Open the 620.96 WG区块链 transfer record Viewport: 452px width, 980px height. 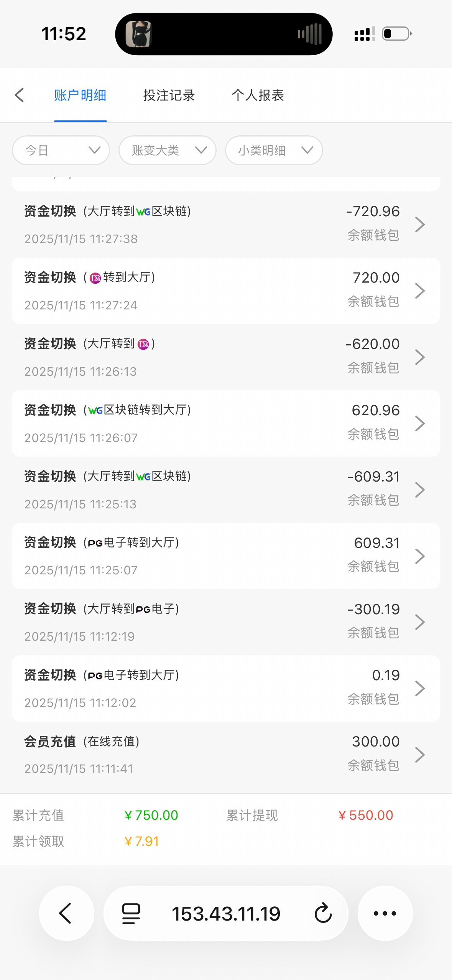[225, 423]
